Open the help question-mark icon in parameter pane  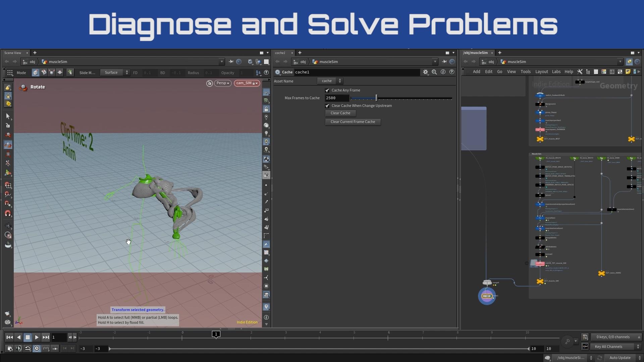tap(452, 72)
